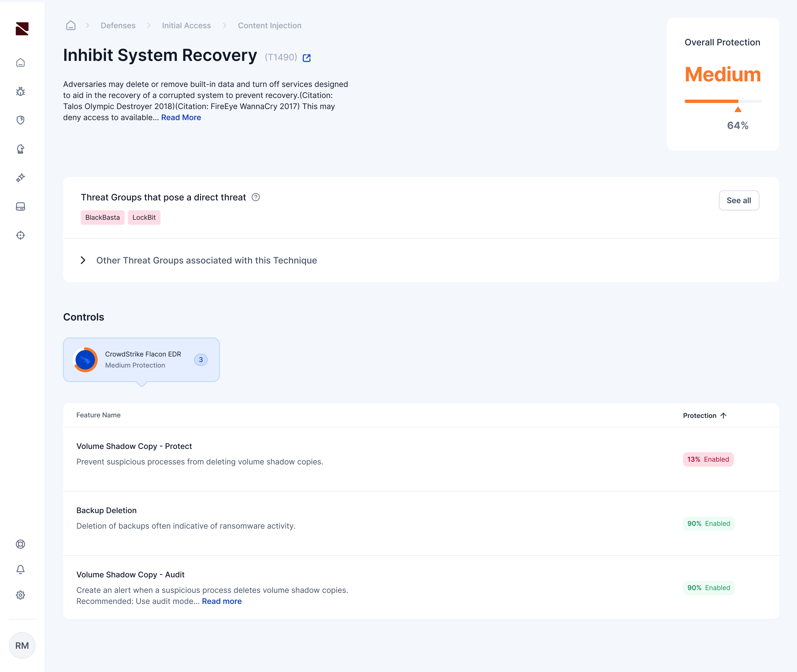Open the RM user avatar
797x672 pixels.
coord(22,645)
